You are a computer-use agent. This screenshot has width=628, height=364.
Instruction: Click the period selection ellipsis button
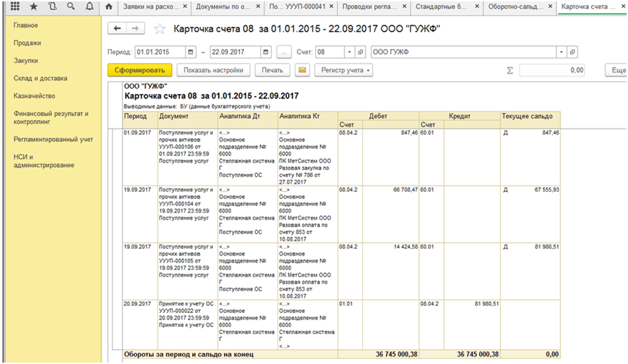pyautogui.click(x=284, y=52)
